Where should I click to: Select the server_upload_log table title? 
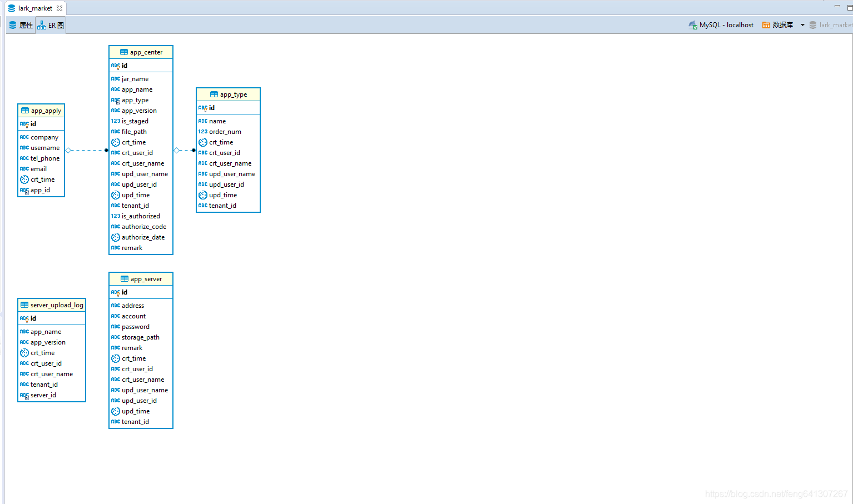(x=57, y=305)
